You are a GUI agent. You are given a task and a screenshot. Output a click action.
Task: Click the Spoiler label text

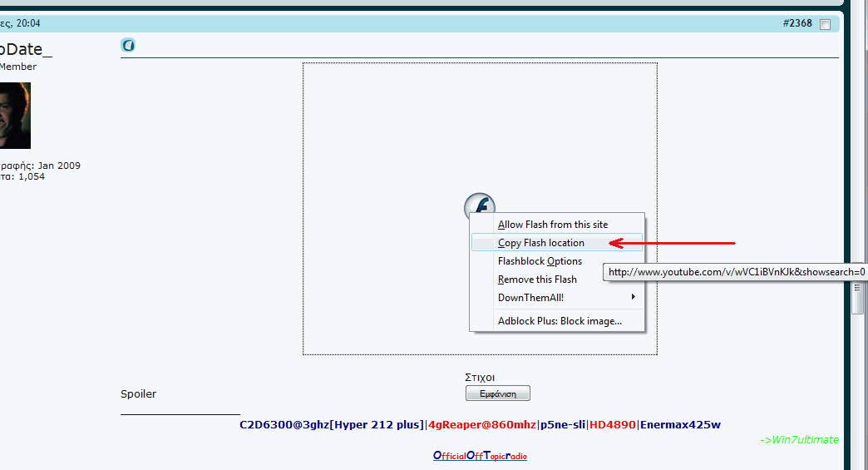click(x=138, y=393)
